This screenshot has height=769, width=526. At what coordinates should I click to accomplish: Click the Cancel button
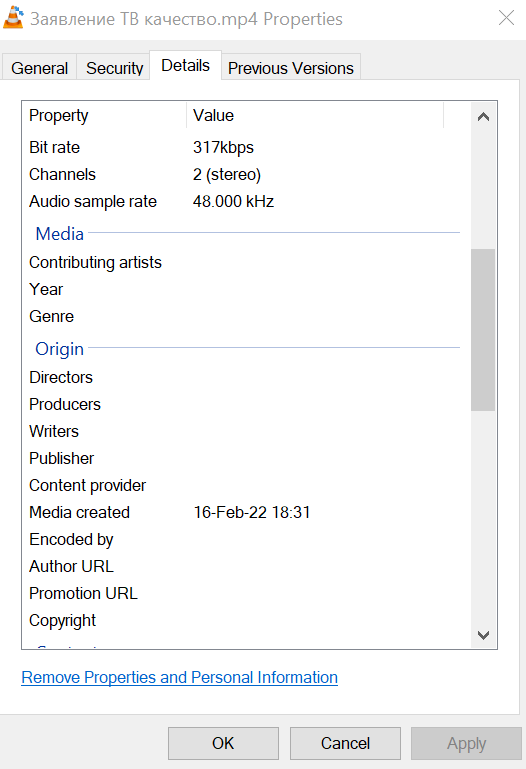345,743
